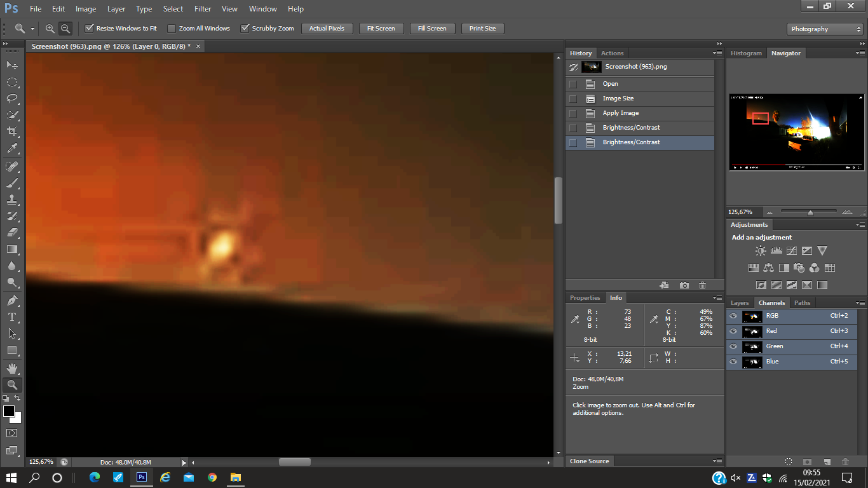The height and width of the screenshot is (488, 868).
Task: Select the Crop tool
Action: [x=12, y=132]
